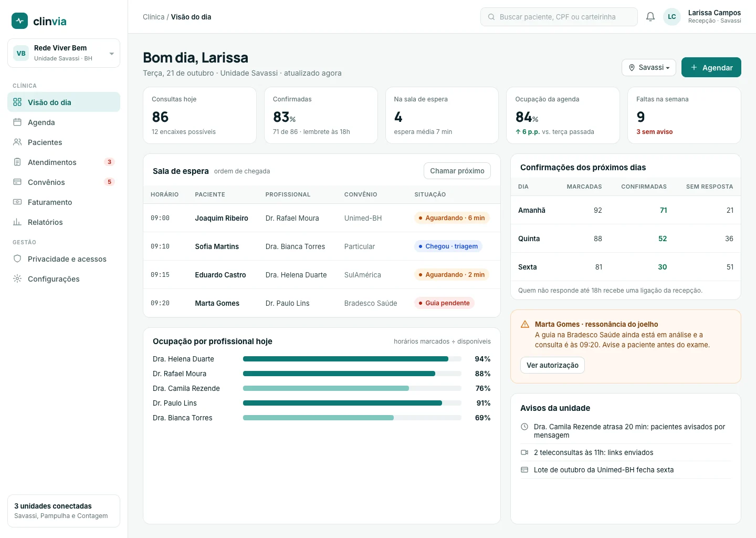The height and width of the screenshot is (538, 756).
Task: Click the Consultas hoje card value 86
Action: [x=160, y=117]
